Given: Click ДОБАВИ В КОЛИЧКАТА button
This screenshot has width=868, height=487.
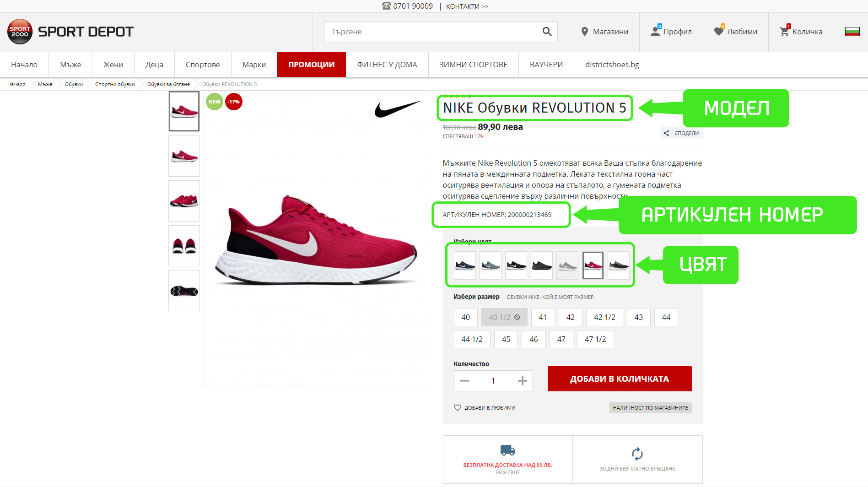Looking at the screenshot, I should [x=620, y=379].
